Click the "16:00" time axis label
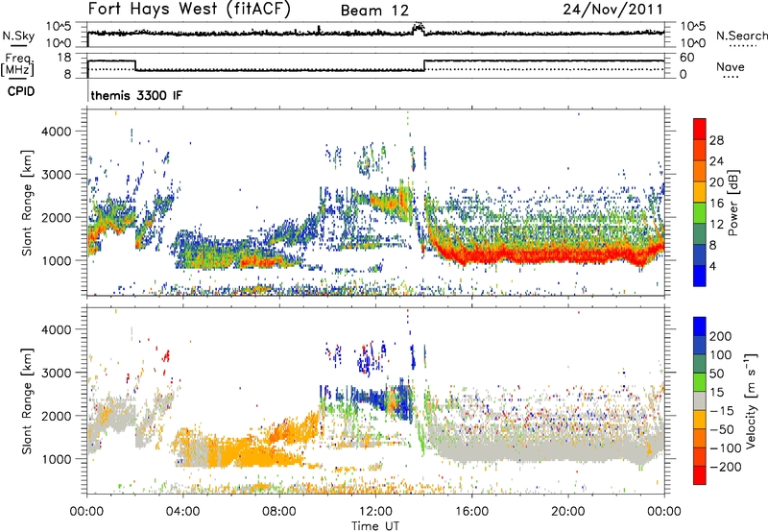Image resolution: width=768 pixels, height=532 pixels. pos(471,512)
